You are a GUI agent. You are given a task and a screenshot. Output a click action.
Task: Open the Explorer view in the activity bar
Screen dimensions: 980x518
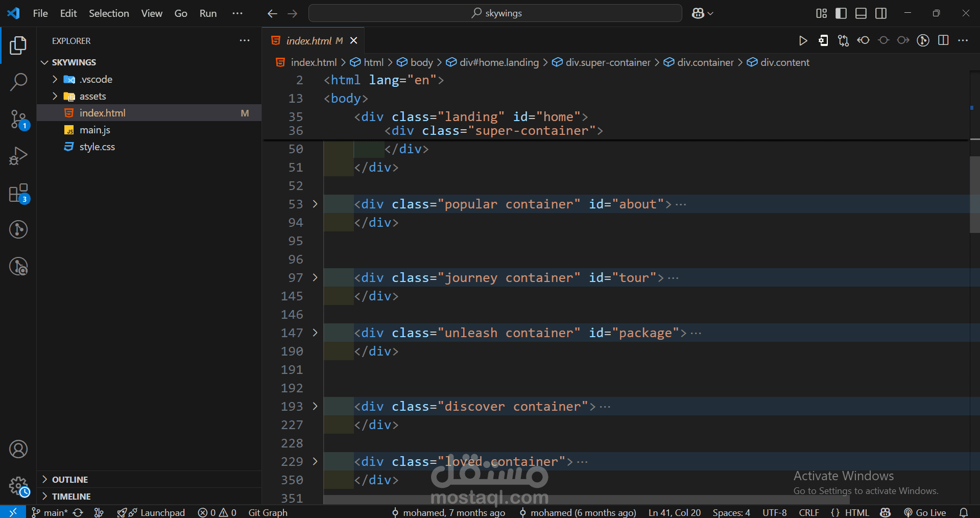coord(18,45)
